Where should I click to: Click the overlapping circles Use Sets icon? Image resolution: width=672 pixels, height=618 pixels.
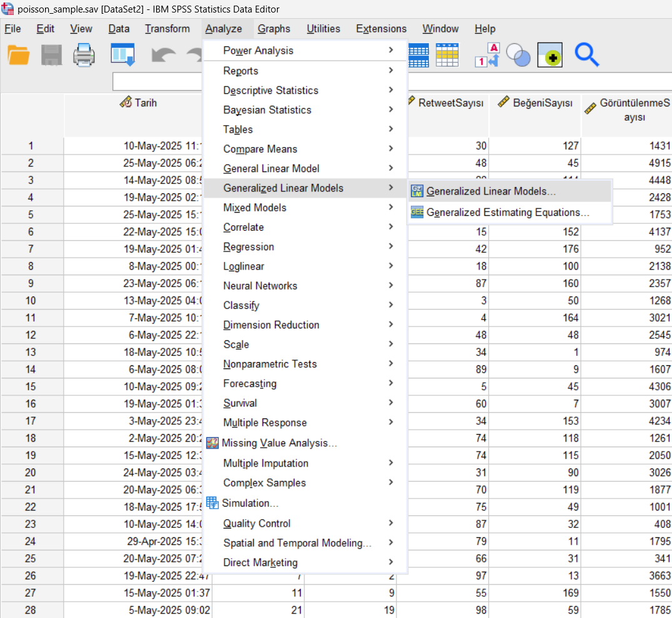pos(518,55)
